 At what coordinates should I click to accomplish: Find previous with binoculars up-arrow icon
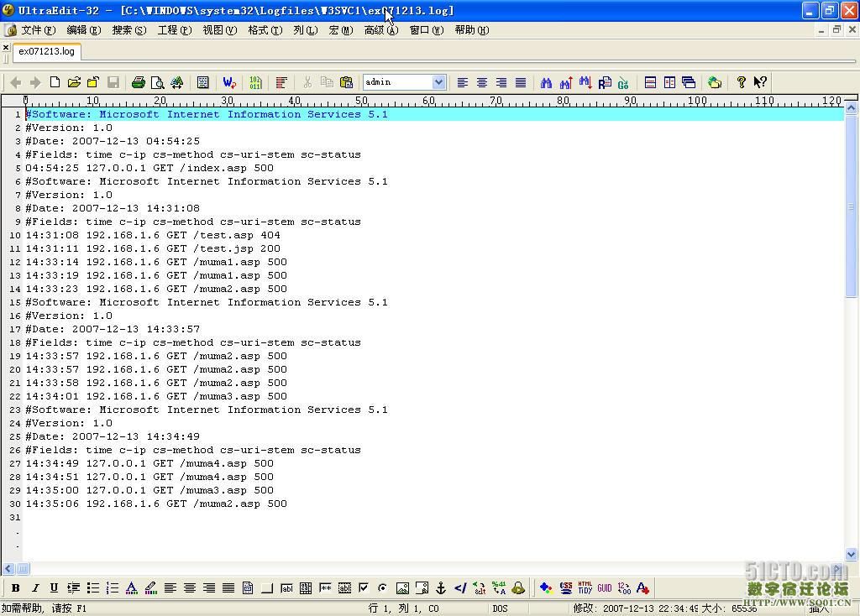tap(565, 82)
